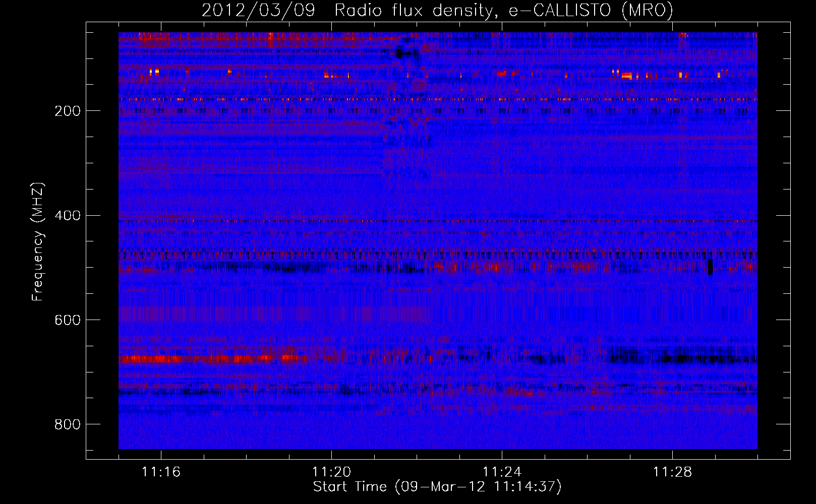Click the bright red emission band near 680 MHz
The width and height of the screenshot is (816, 504).
pyautogui.click(x=212, y=359)
